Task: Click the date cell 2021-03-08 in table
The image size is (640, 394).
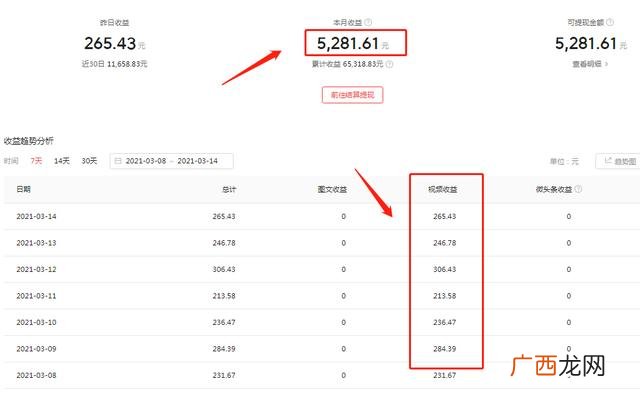Action: 36,375
